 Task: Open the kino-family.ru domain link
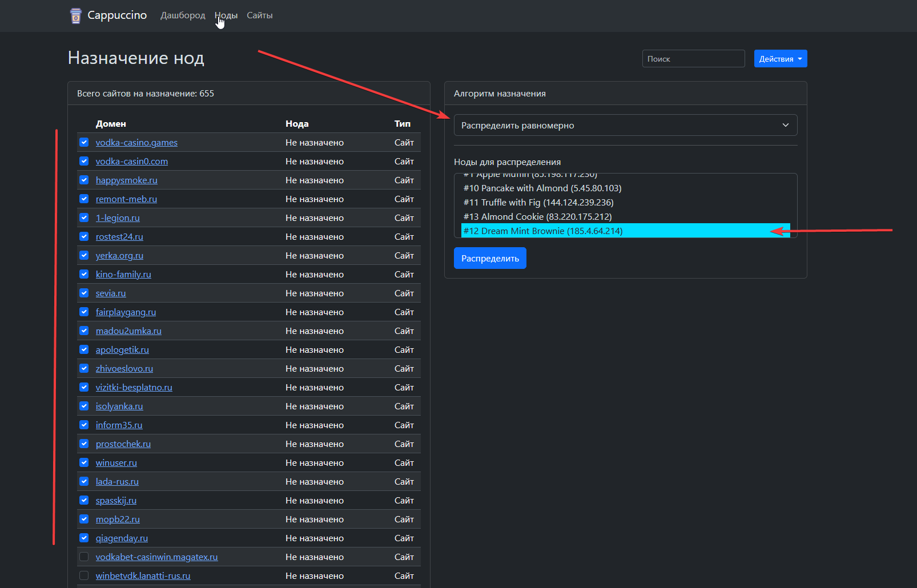point(123,275)
